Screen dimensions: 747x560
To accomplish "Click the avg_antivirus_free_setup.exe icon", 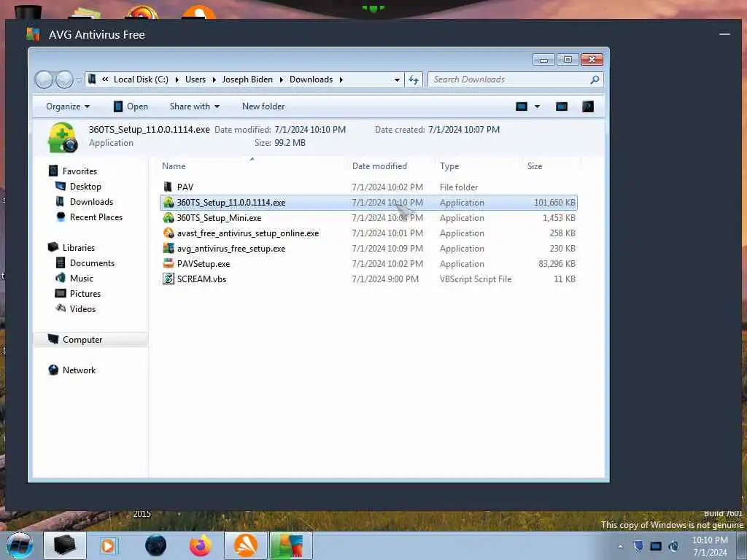I will point(169,248).
